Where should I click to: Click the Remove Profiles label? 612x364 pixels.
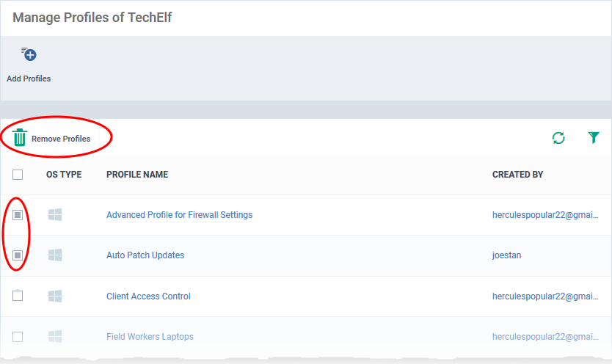point(61,139)
